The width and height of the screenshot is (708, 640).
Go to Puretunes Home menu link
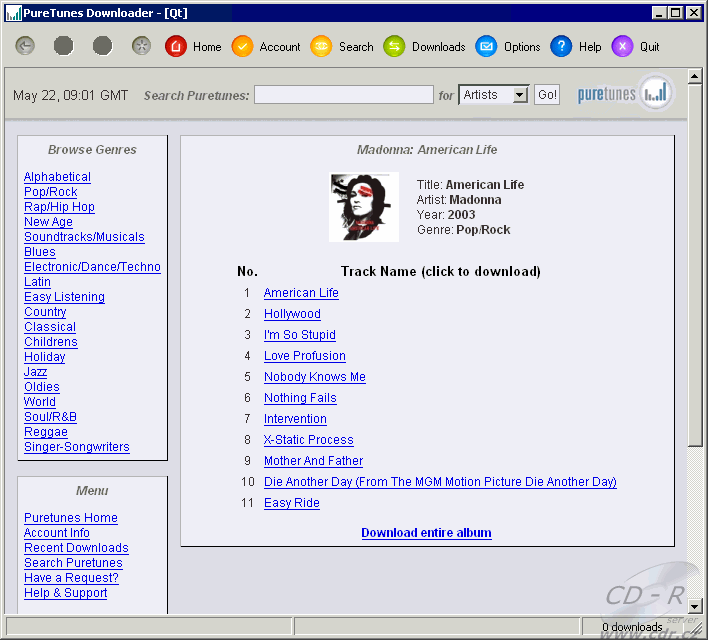pyautogui.click(x=71, y=518)
